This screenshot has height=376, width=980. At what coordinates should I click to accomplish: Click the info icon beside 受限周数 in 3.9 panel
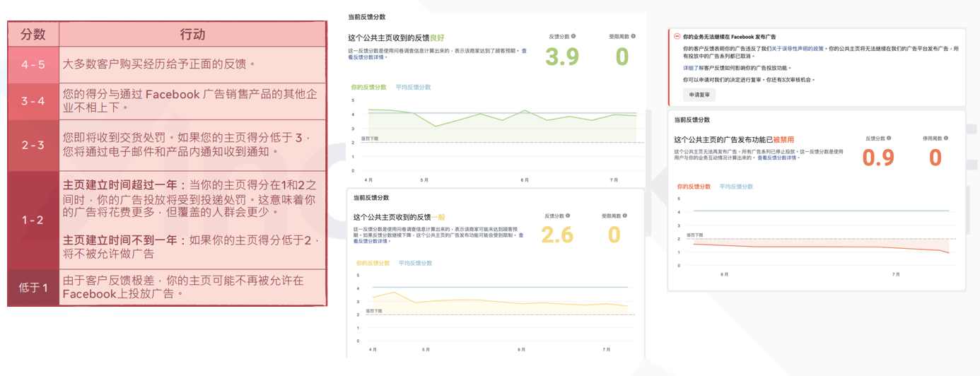[x=634, y=36]
